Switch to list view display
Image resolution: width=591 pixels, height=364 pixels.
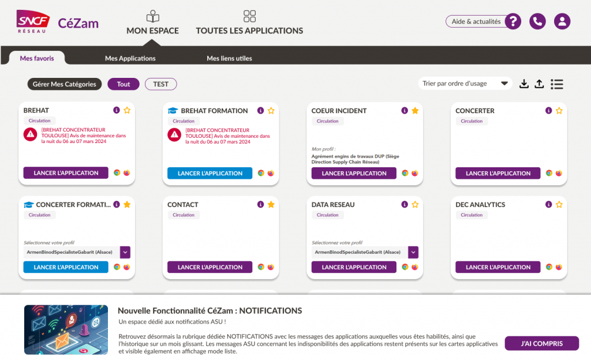557,84
